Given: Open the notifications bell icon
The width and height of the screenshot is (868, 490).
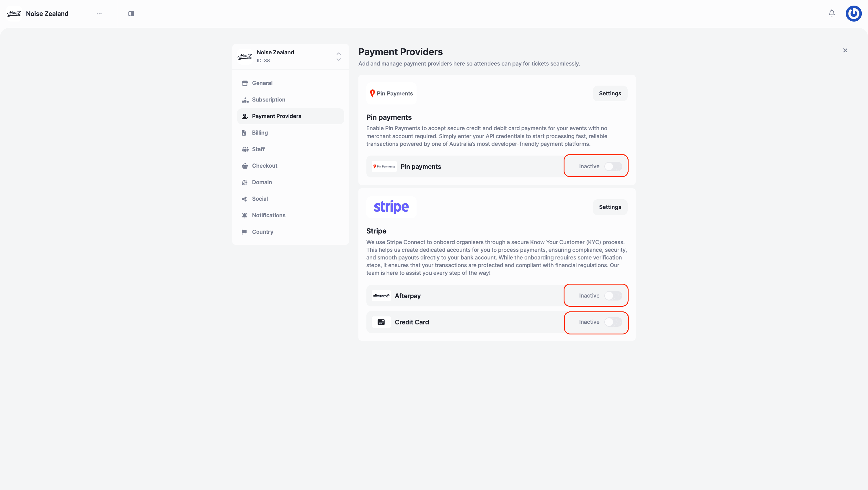Looking at the screenshot, I should [832, 13].
